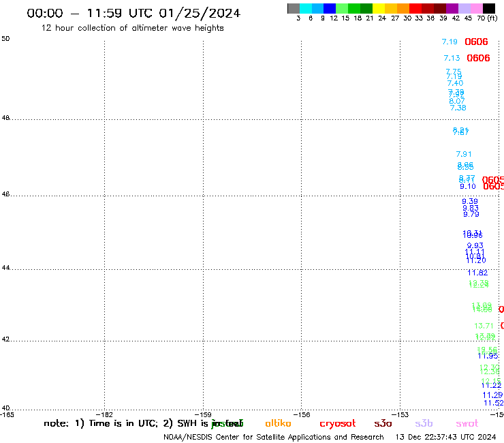The image size is (504, 443).
Task: Click the '24' label under the color scale
Action: click(x=382, y=18)
